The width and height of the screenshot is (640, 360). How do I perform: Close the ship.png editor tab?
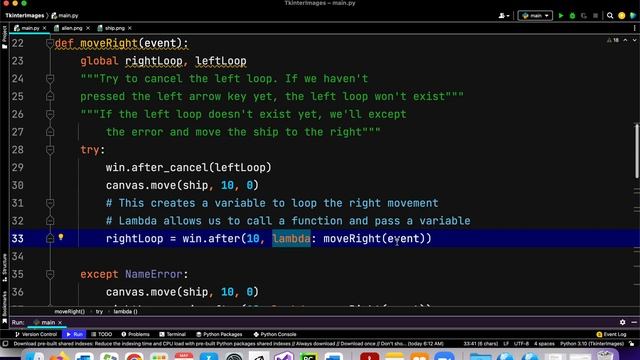[x=130, y=28]
